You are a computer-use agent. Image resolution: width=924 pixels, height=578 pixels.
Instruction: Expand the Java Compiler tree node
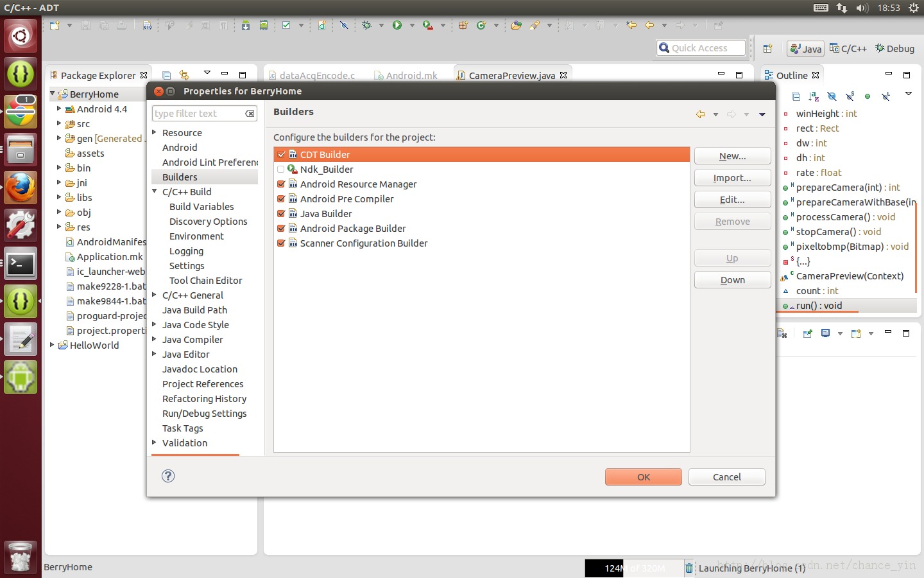[x=155, y=340]
